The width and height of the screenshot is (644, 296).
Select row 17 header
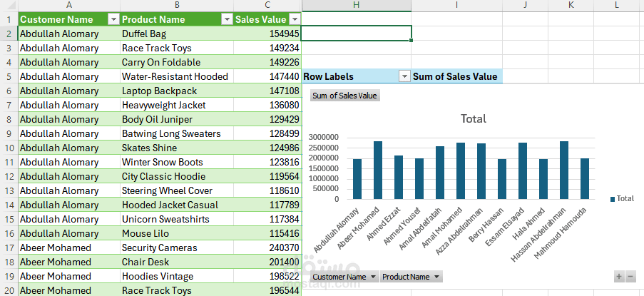[x=9, y=247]
